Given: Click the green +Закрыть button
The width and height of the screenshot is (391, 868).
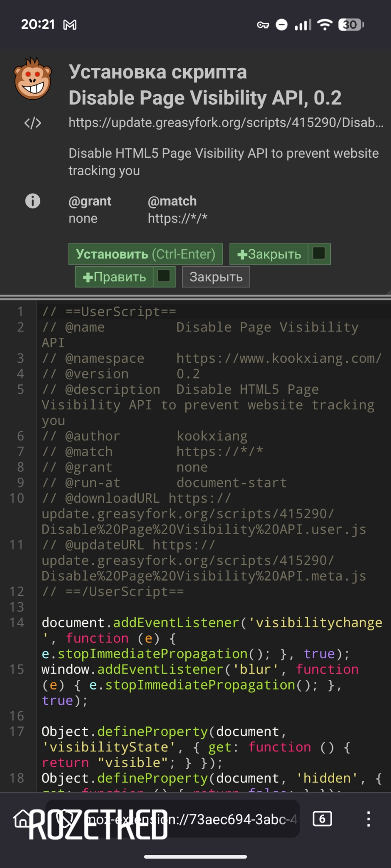Looking at the screenshot, I should point(269,254).
